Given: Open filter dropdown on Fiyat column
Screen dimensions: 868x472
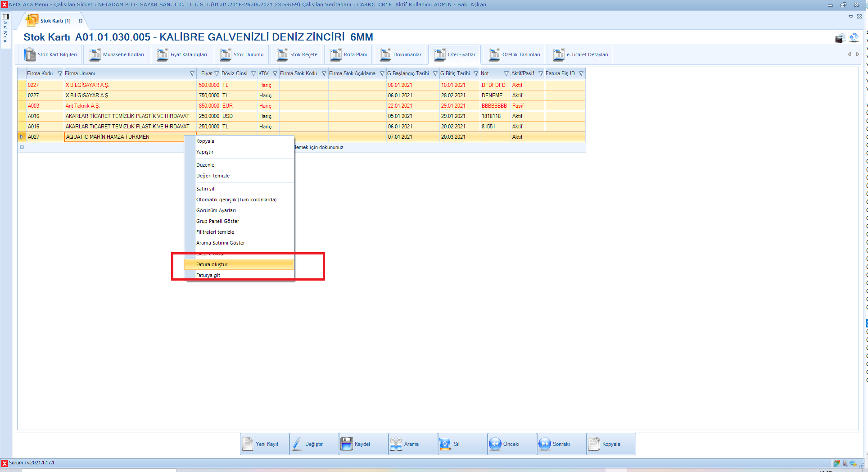Looking at the screenshot, I should pyautogui.click(x=217, y=73).
